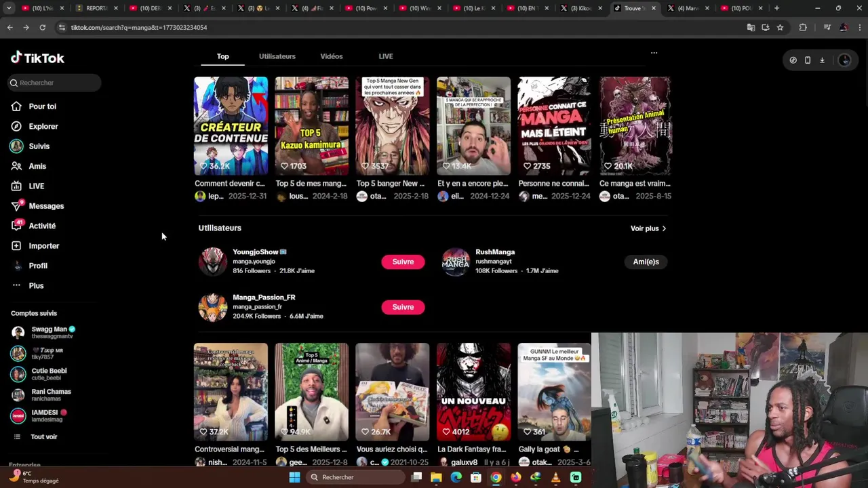Open Un Nouveau Dark Fantasy video
This screenshot has width=868, height=488.
473,392
